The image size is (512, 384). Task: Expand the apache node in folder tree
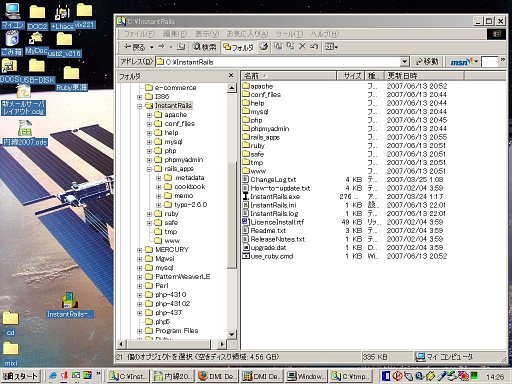[149, 115]
